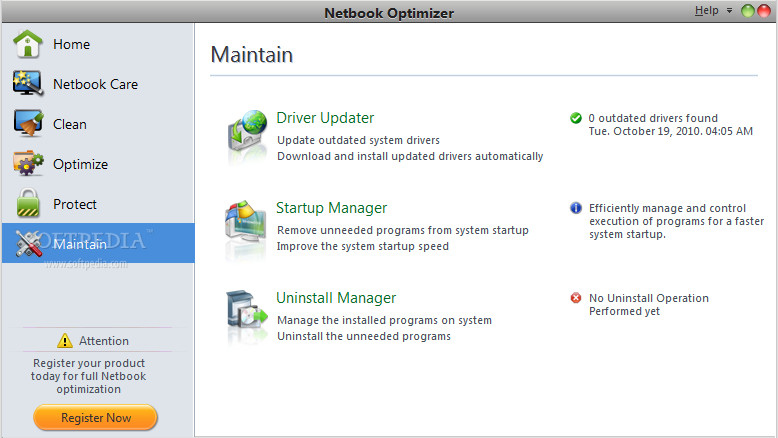The height and width of the screenshot is (438, 778).
Task: Click the Netbook Care monitor icon
Action: pos(28,83)
